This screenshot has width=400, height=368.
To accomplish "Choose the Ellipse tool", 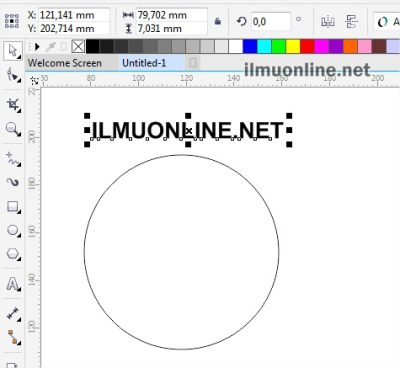I will click(x=13, y=231).
